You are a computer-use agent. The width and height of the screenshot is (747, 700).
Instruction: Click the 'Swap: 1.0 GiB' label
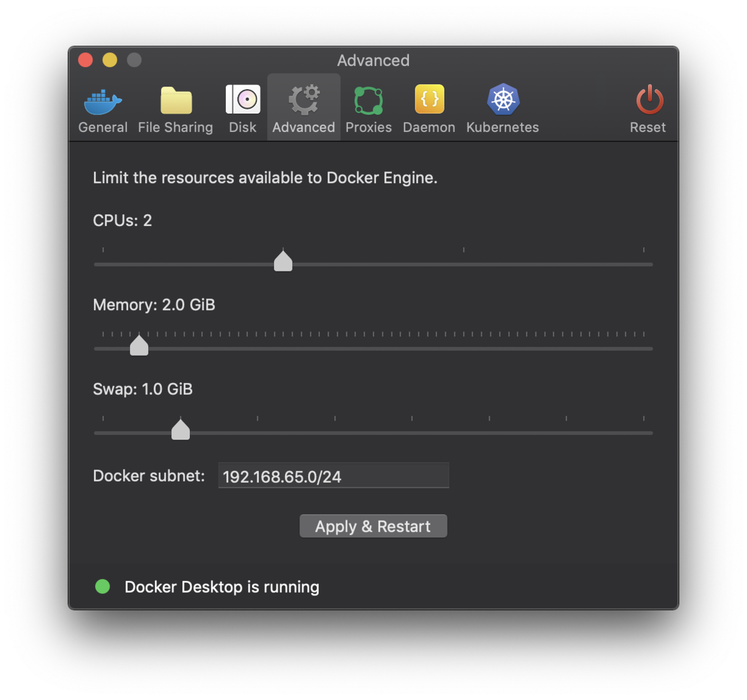coord(143,389)
